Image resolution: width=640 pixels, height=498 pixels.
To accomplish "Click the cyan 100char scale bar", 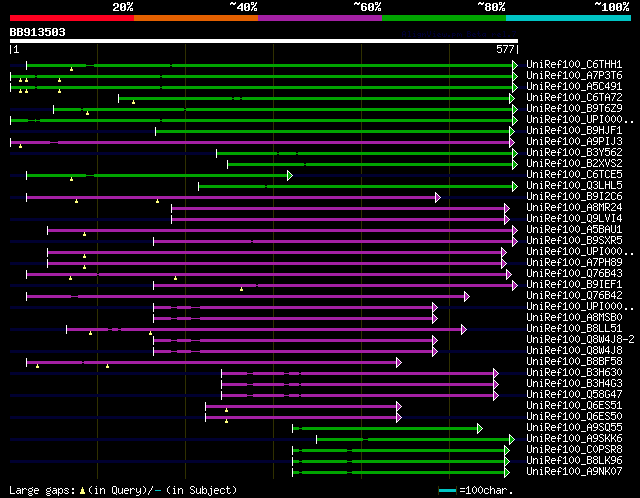I will coord(447,490).
